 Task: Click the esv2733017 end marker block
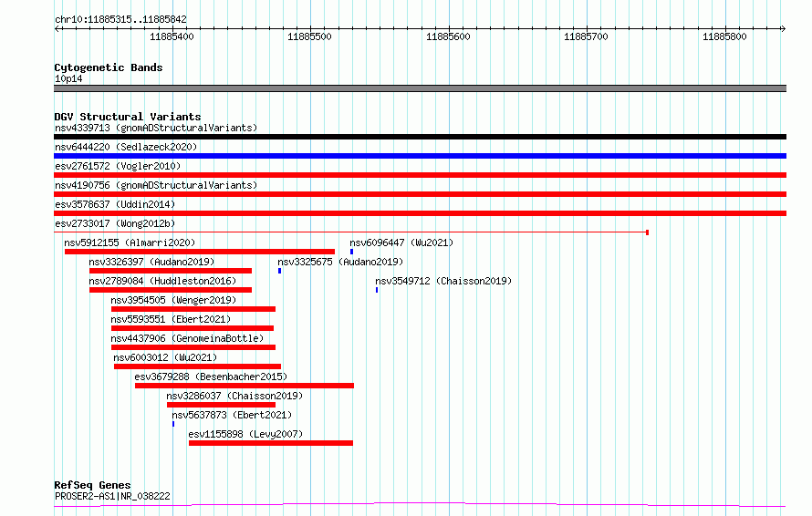648,232
